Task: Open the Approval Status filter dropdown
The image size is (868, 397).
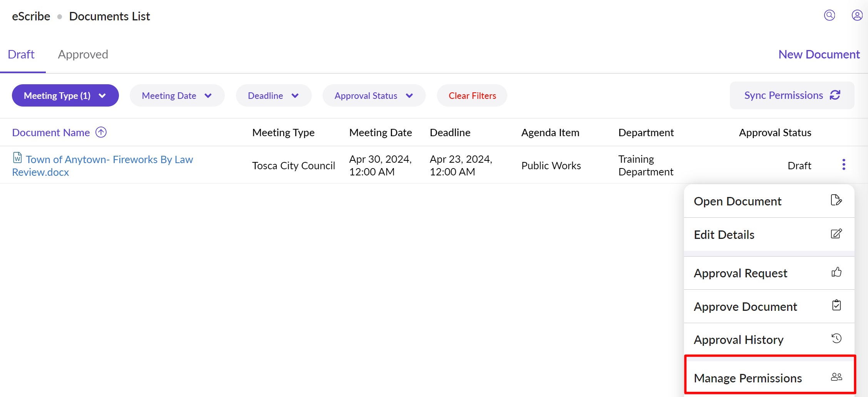Action: point(373,95)
